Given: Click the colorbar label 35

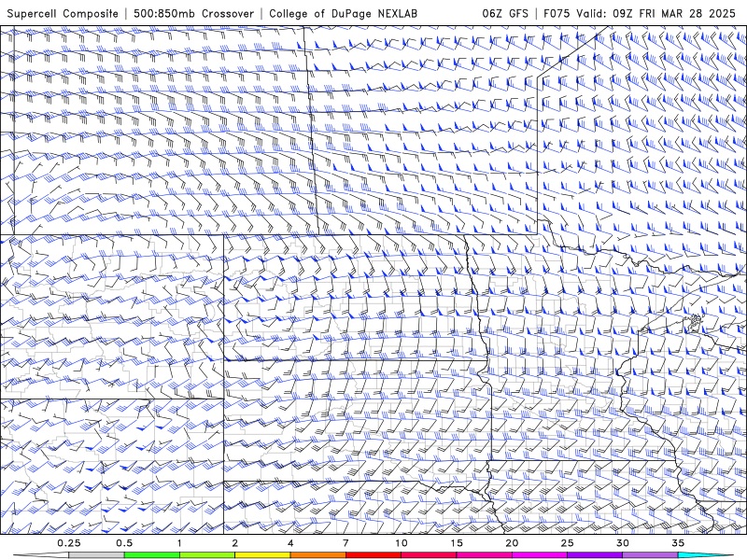Looking at the screenshot, I should pos(678,543).
